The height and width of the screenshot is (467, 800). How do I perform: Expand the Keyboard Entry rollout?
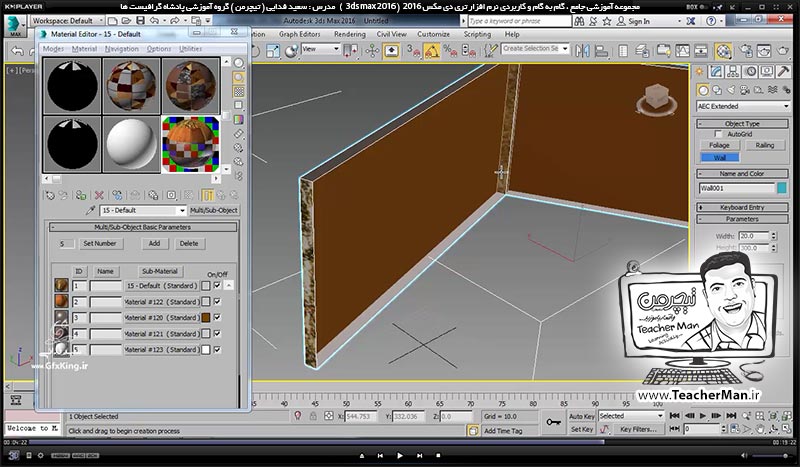[742, 207]
